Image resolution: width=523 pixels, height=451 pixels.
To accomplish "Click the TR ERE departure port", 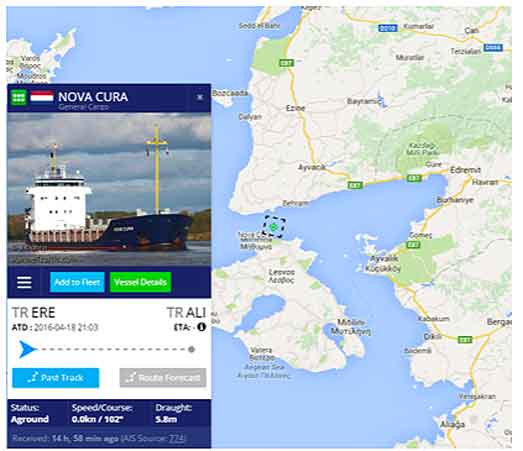I will (x=33, y=313).
